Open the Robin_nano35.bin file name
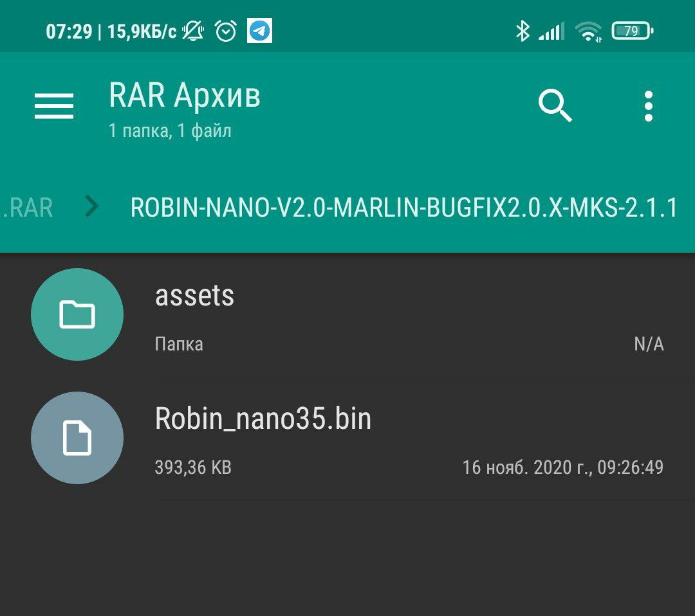The height and width of the screenshot is (616, 695). pyautogui.click(x=263, y=419)
